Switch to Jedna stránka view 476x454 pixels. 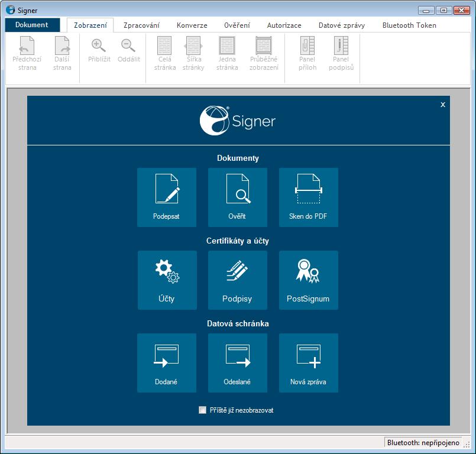coord(227,54)
